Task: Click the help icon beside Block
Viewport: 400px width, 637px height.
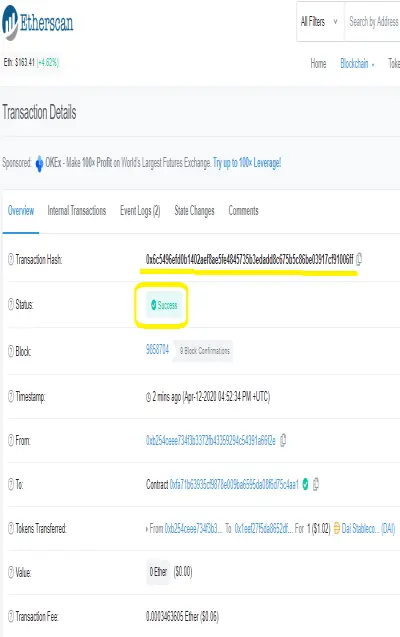Action: (11, 351)
